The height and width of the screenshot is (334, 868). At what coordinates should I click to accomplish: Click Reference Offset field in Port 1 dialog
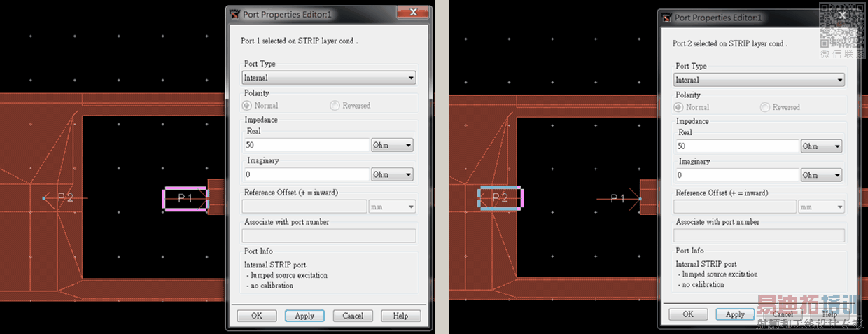click(304, 207)
